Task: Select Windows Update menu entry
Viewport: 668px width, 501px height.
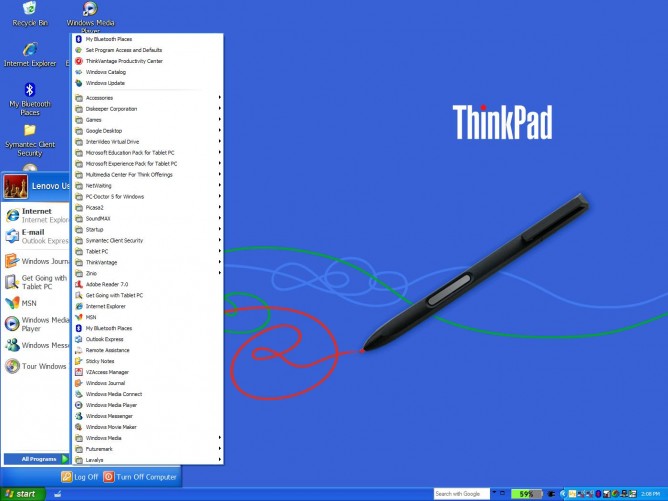Action: pyautogui.click(x=105, y=83)
